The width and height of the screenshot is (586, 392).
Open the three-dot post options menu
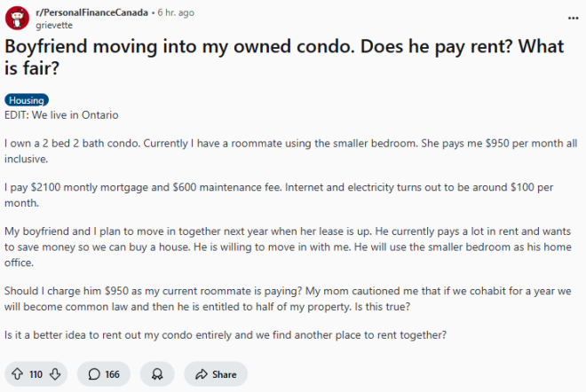(x=573, y=18)
